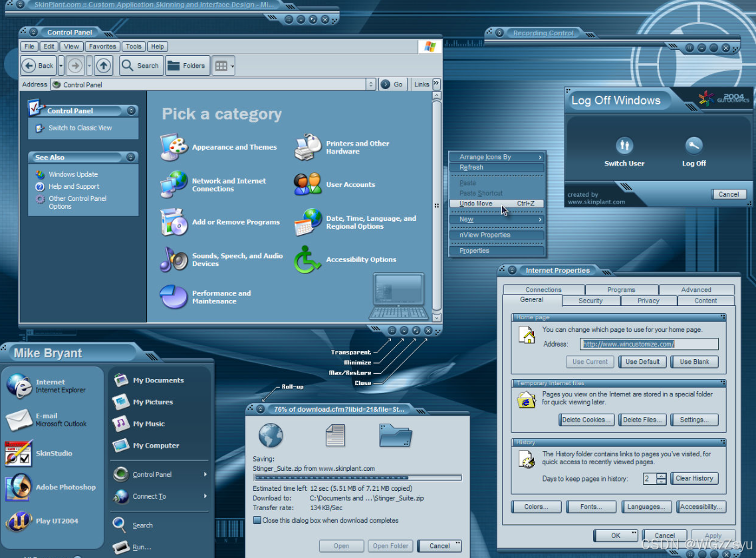Open Add or Remove Programs icon
Viewport: 756px width, 558px height.
174,222
